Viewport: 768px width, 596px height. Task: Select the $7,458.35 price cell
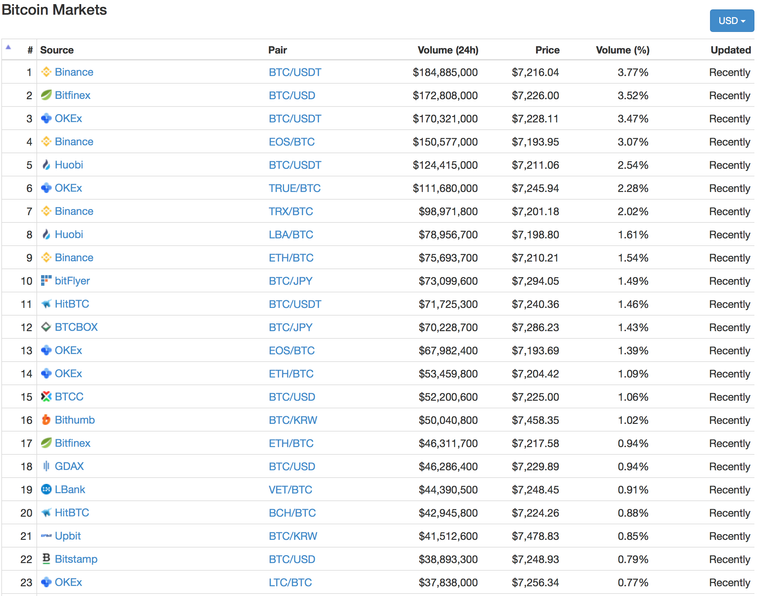coord(535,420)
